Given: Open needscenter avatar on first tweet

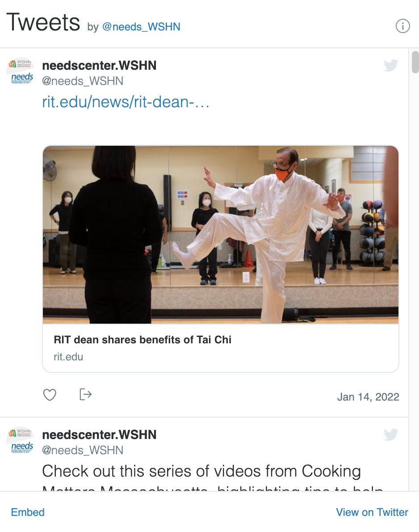Looking at the screenshot, I should (21, 71).
